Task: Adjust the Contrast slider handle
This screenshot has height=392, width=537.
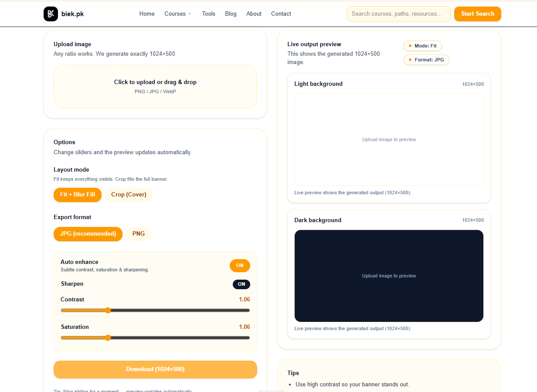Action: (108, 311)
